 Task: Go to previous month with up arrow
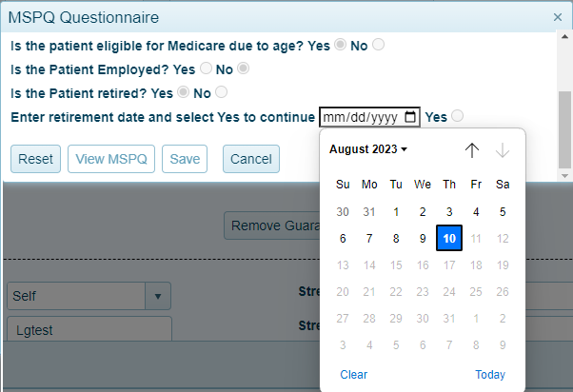tap(472, 150)
